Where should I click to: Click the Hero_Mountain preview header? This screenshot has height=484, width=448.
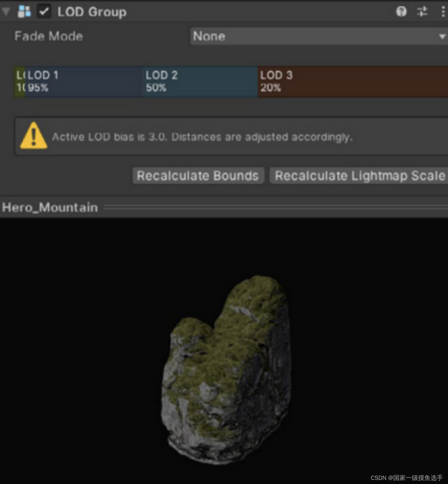[224, 207]
